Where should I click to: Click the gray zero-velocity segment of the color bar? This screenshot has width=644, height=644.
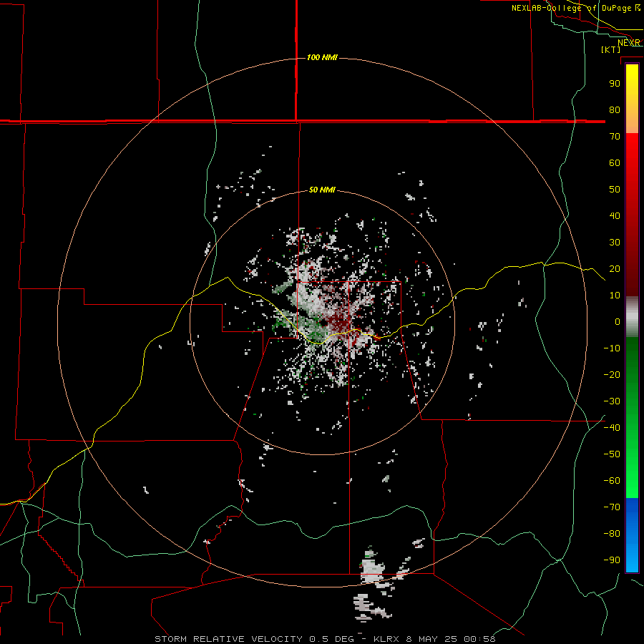click(x=632, y=317)
